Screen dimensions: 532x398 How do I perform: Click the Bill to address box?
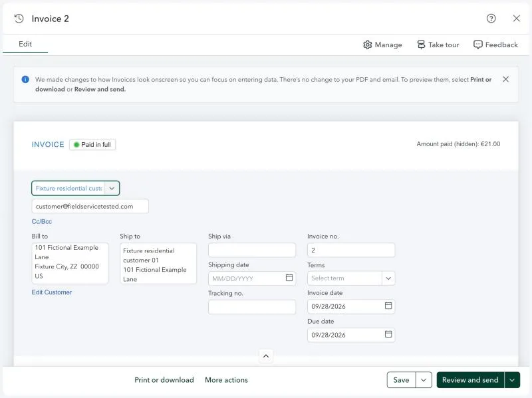(70, 263)
